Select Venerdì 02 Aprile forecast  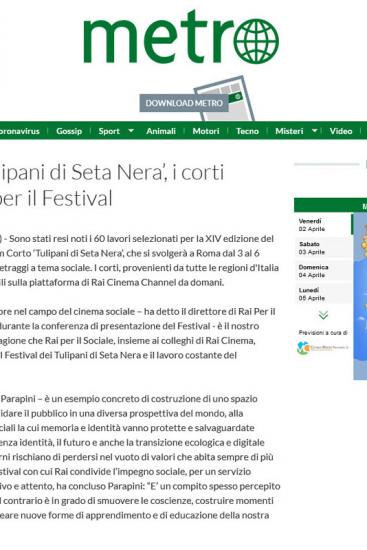click(323, 225)
